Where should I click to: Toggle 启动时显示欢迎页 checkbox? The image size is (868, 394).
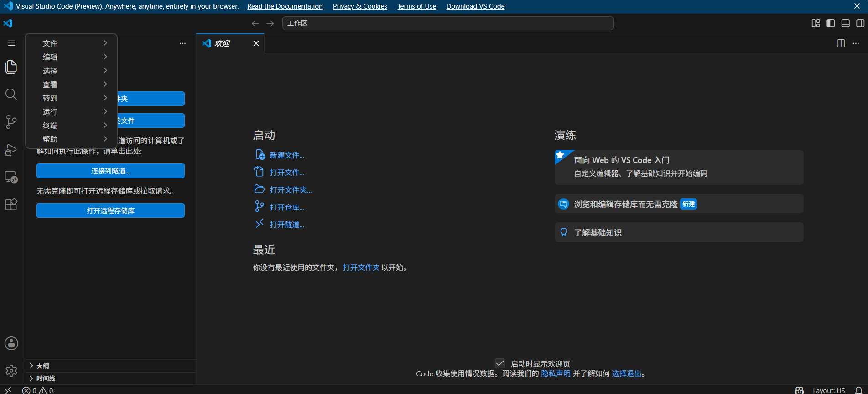500,363
